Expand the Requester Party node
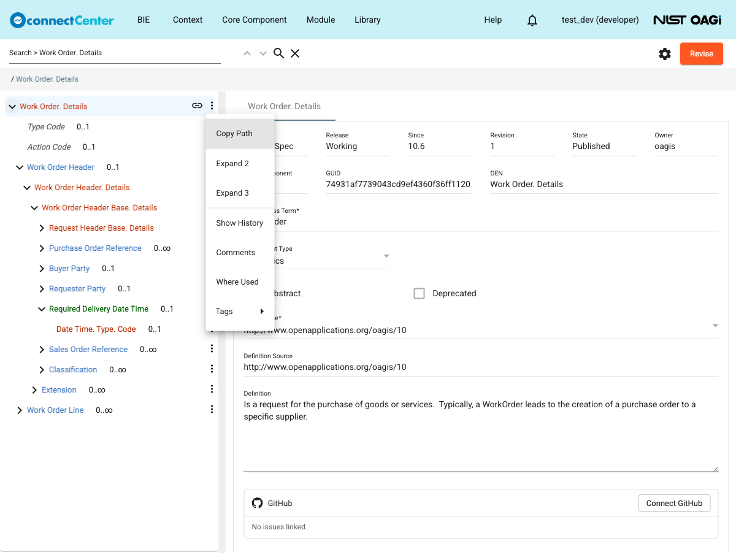 tap(42, 289)
